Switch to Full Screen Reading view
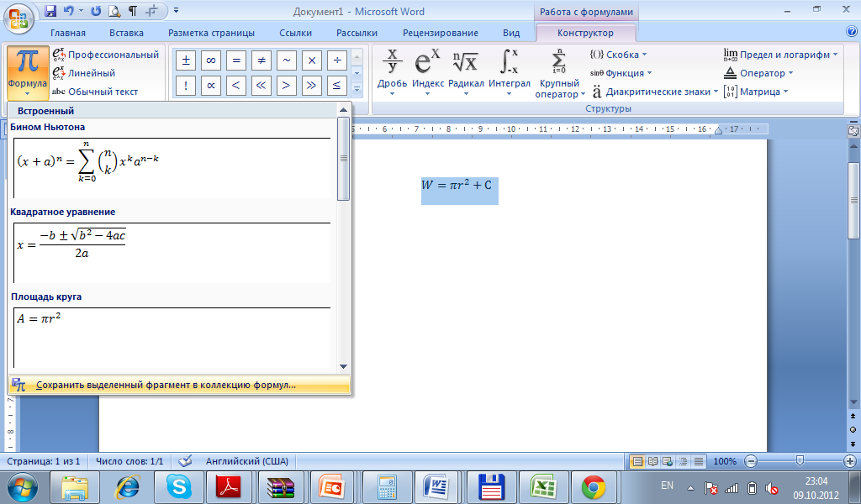Image resolution: width=861 pixels, height=504 pixels. (x=652, y=461)
